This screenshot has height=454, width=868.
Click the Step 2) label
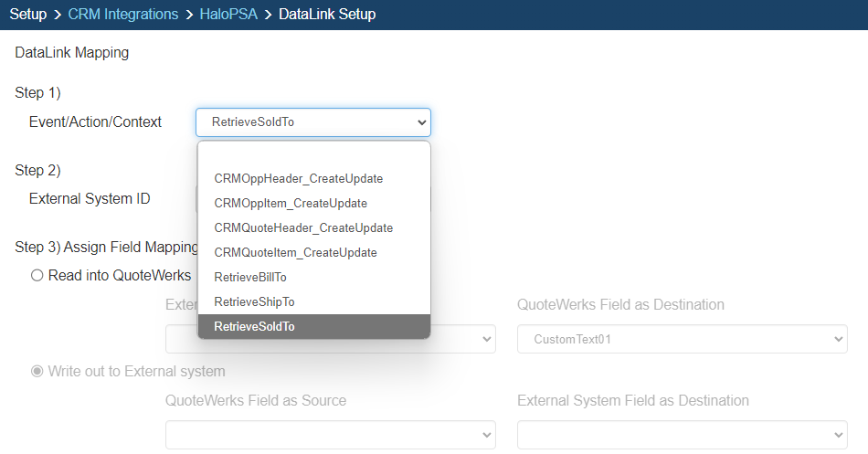tap(37, 170)
